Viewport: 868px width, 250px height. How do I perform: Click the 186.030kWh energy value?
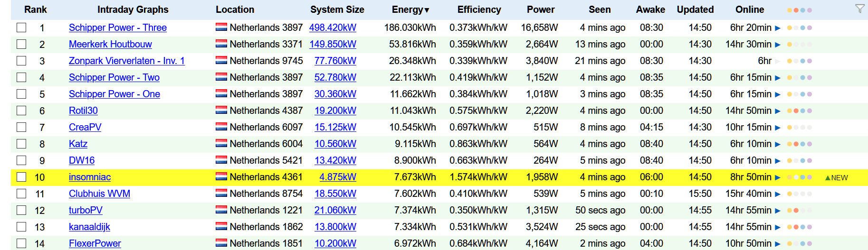410,28
